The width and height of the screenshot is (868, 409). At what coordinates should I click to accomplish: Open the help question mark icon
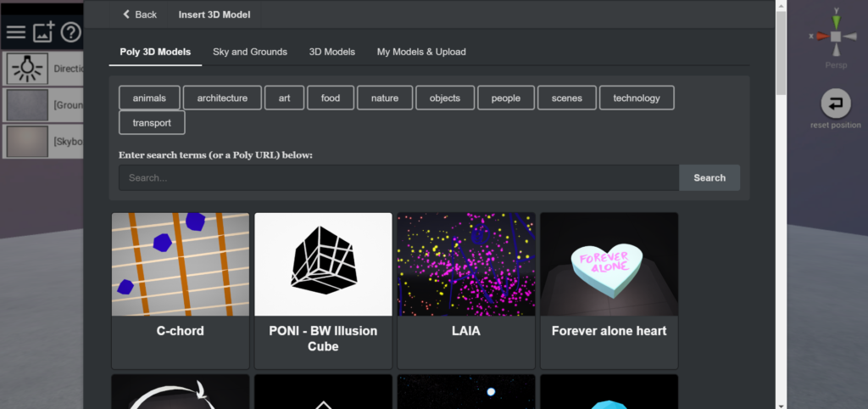[70, 33]
